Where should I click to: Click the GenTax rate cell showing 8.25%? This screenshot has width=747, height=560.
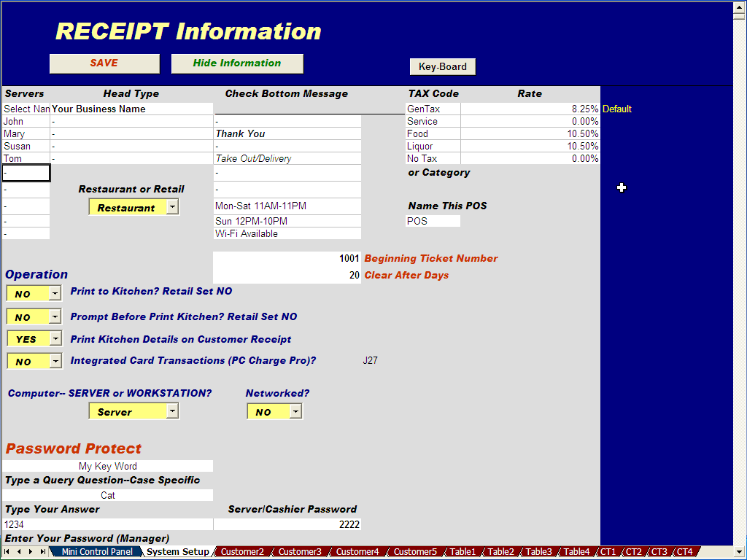pos(530,109)
